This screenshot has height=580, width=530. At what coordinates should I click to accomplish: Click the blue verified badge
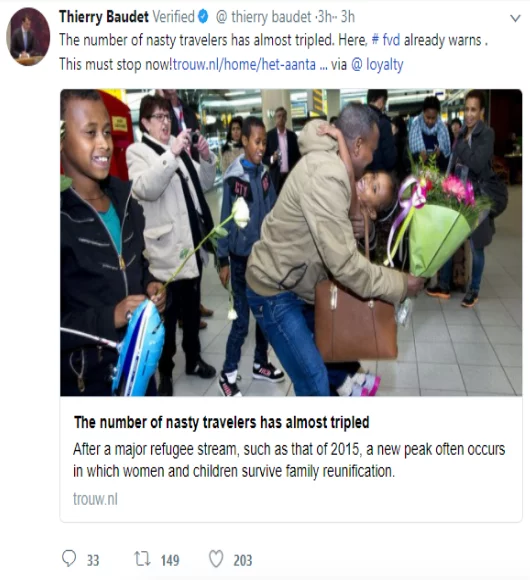click(x=203, y=17)
